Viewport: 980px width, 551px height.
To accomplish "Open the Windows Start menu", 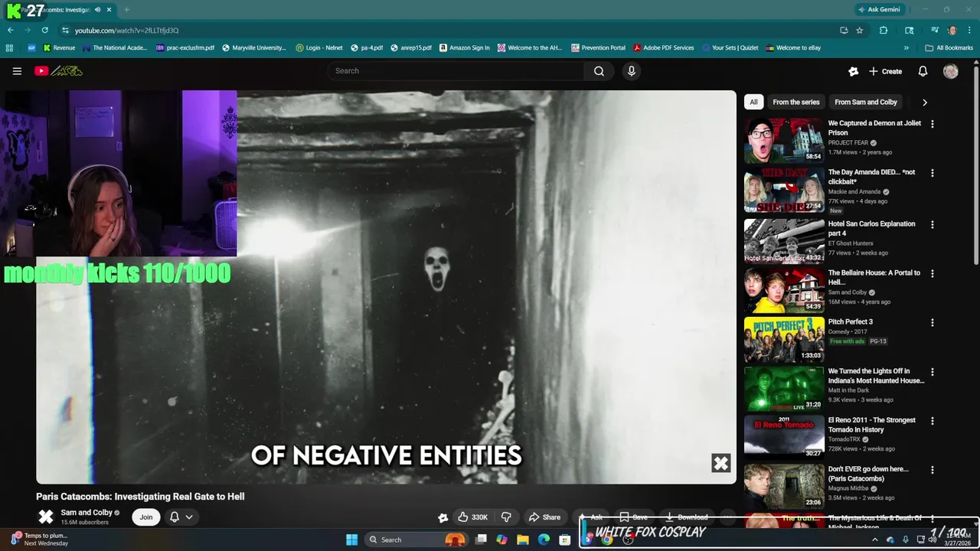I will [351, 540].
